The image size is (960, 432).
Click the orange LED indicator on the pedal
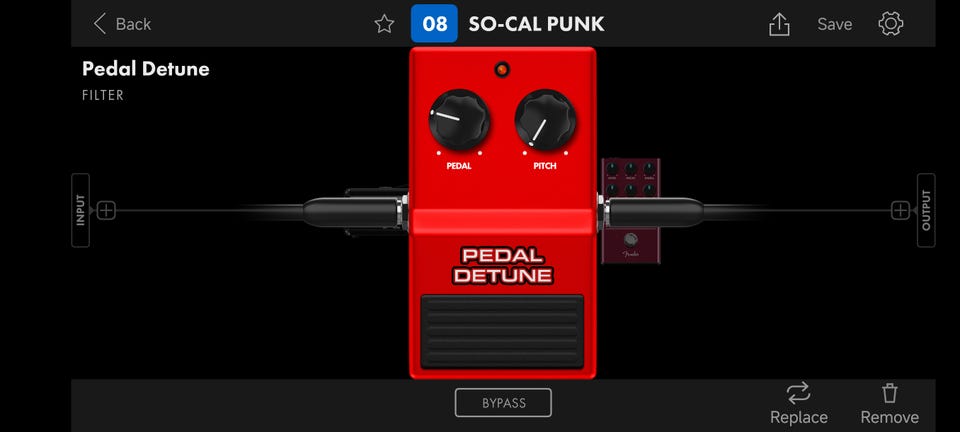[x=502, y=70]
